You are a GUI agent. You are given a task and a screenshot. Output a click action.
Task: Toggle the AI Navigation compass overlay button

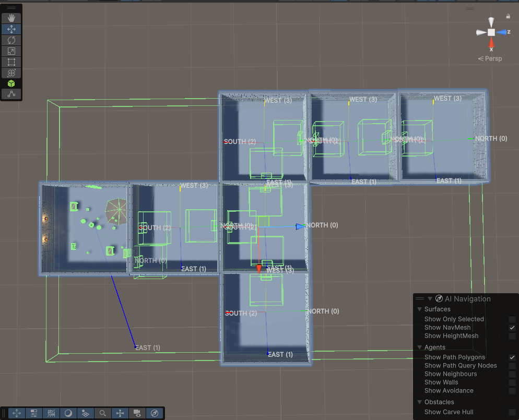[155, 413]
